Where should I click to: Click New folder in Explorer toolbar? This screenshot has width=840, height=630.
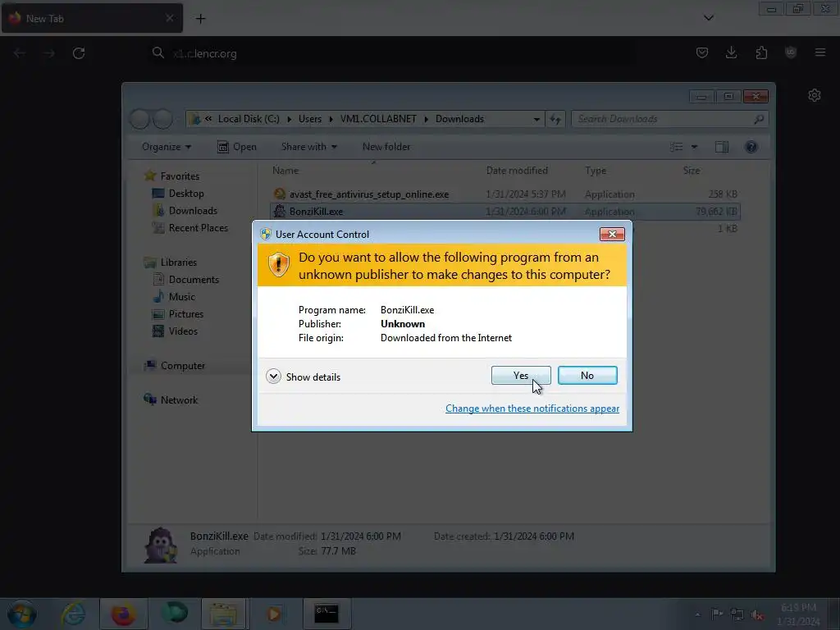(x=386, y=147)
